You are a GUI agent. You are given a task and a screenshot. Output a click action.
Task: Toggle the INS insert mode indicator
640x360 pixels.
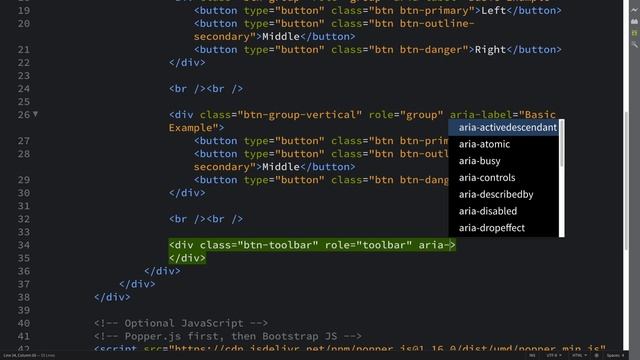[532, 356]
